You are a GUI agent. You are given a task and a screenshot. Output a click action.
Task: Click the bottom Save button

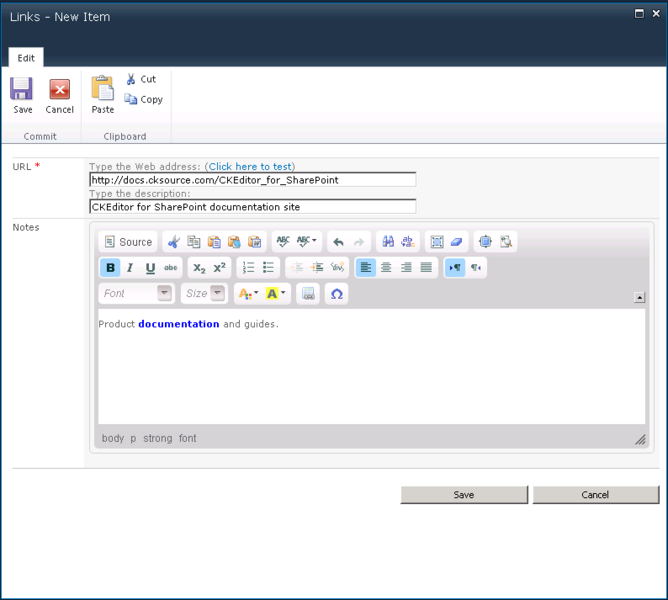[x=464, y=495]
